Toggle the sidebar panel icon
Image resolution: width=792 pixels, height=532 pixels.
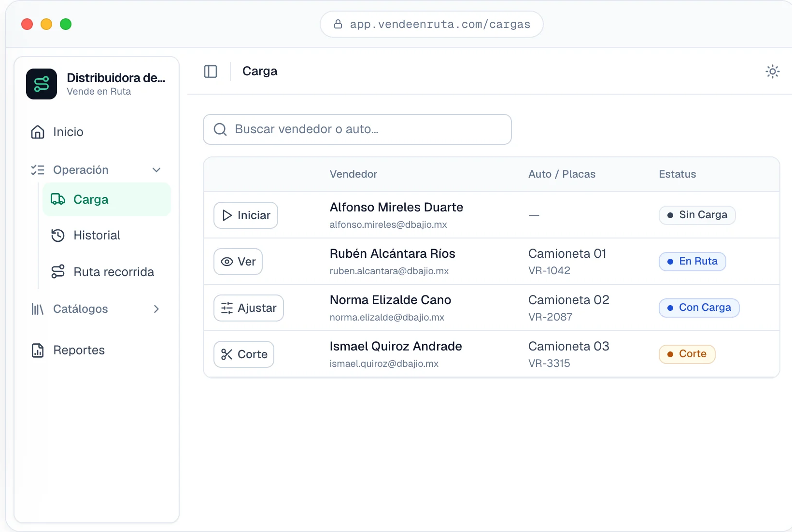point(211,71)
